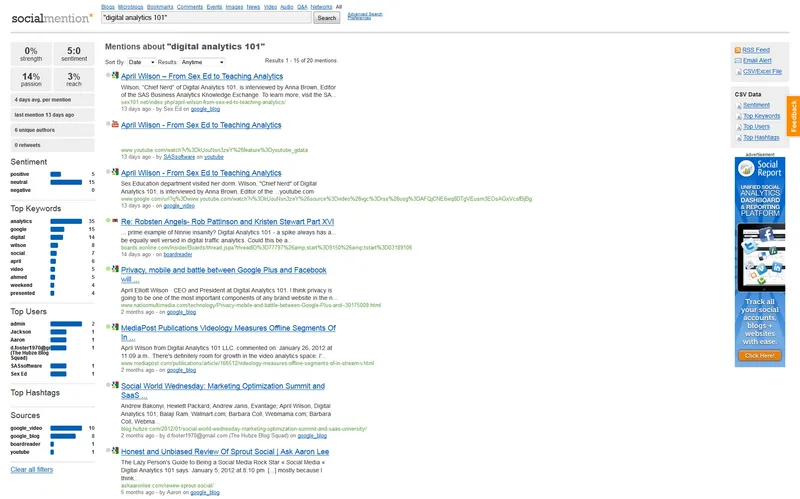
Task: Open the MediaPost Publications Videology result title
Action: [228, 333]
